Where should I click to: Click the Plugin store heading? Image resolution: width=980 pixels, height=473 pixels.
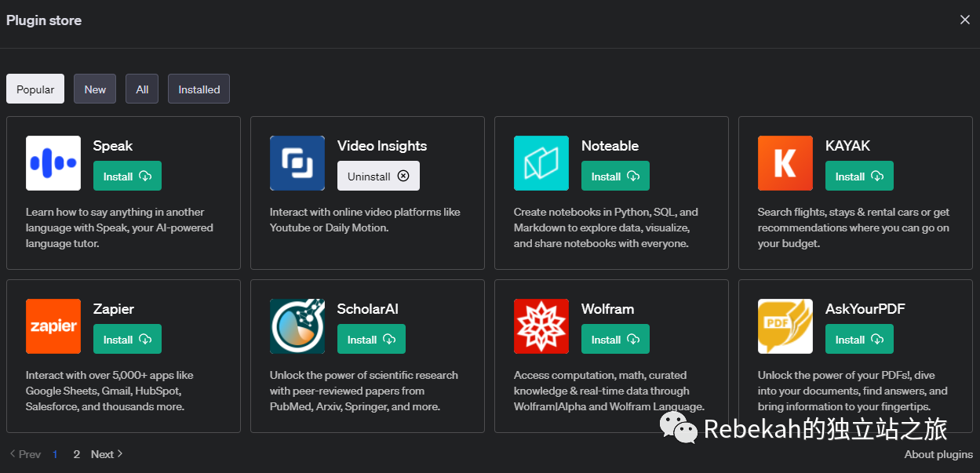[x=44, y=20]
